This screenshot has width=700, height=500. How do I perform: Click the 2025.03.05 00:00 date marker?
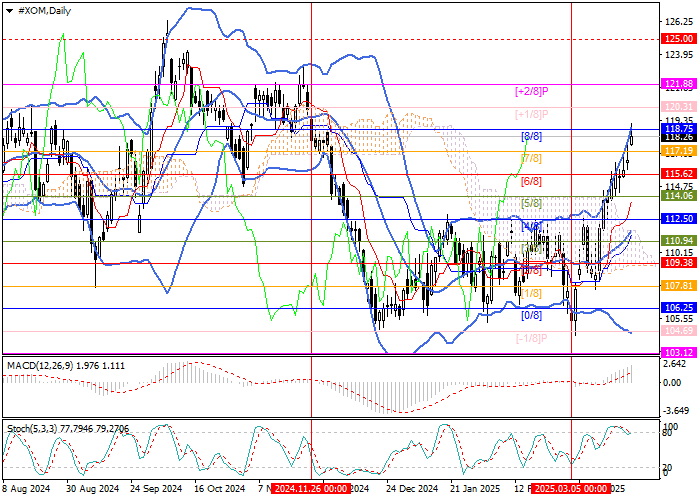click(x=570, y=489)
